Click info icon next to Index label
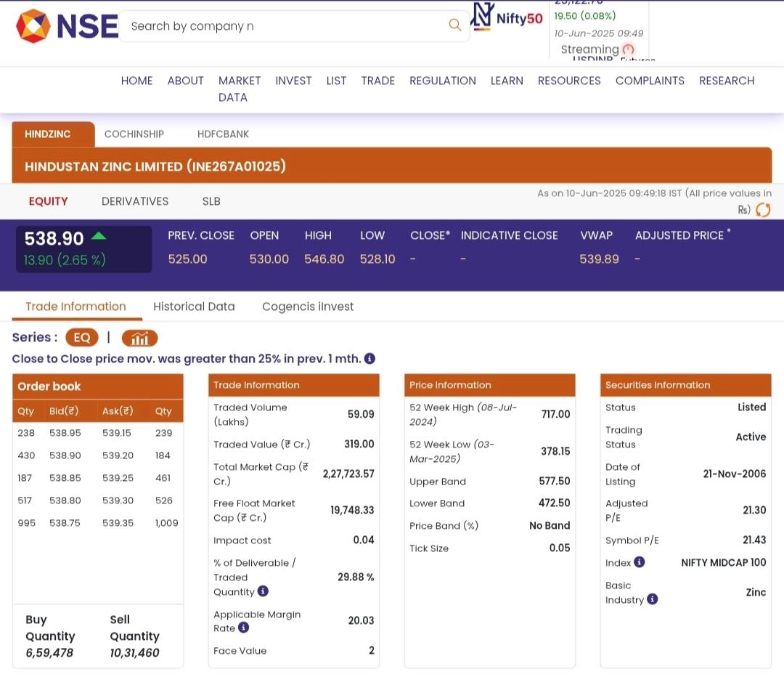 639,562
